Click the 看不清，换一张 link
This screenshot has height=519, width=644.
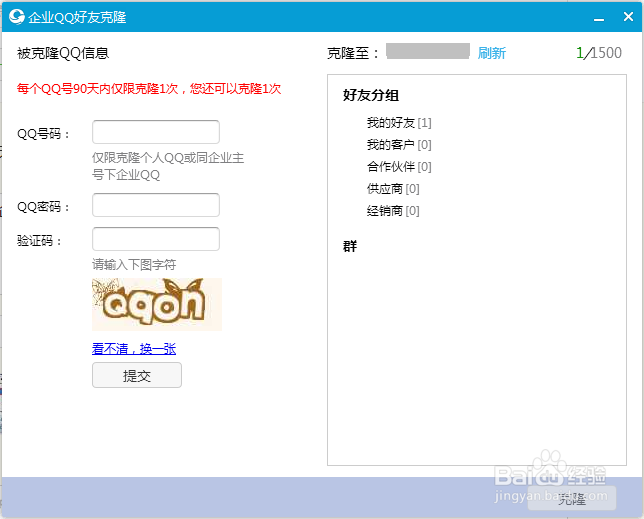click(x=134, y=349)
